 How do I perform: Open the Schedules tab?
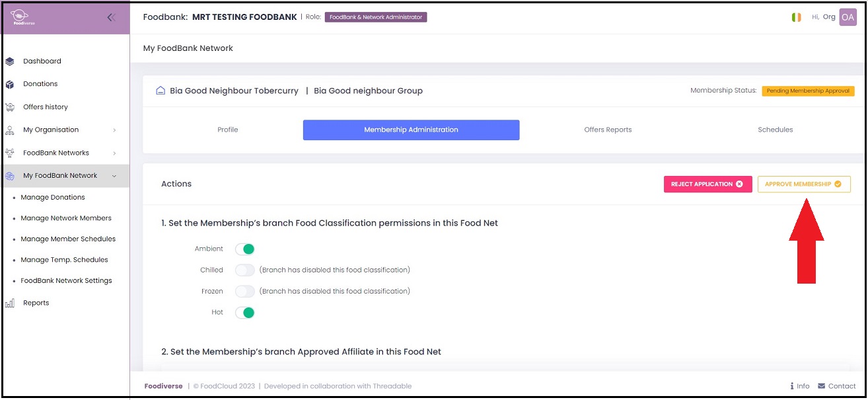[x=775, y=130]
